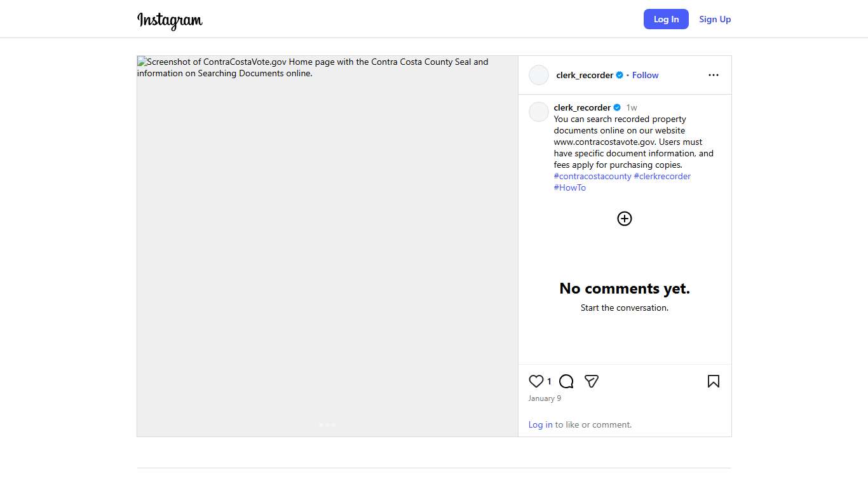Open the three-dot more options menu
This screenshot has height=488, width=868.
click(713, 75)
